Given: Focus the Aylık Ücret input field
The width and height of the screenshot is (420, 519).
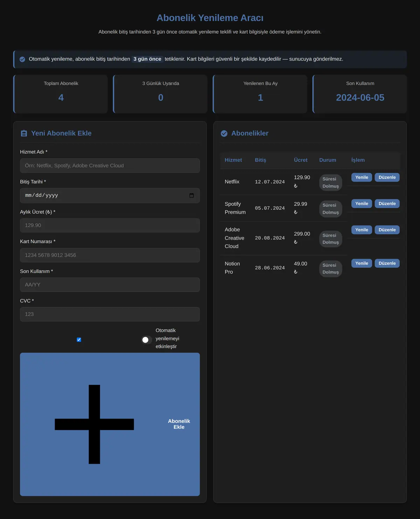Looking at the screenshot, I should pyautogui.click(x=110, y=225).
